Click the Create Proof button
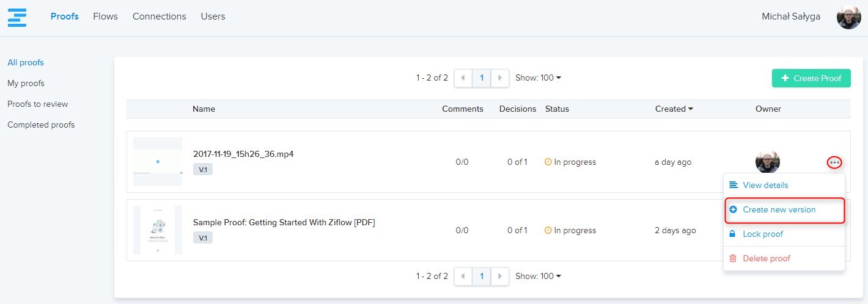 tap(811, 78)
